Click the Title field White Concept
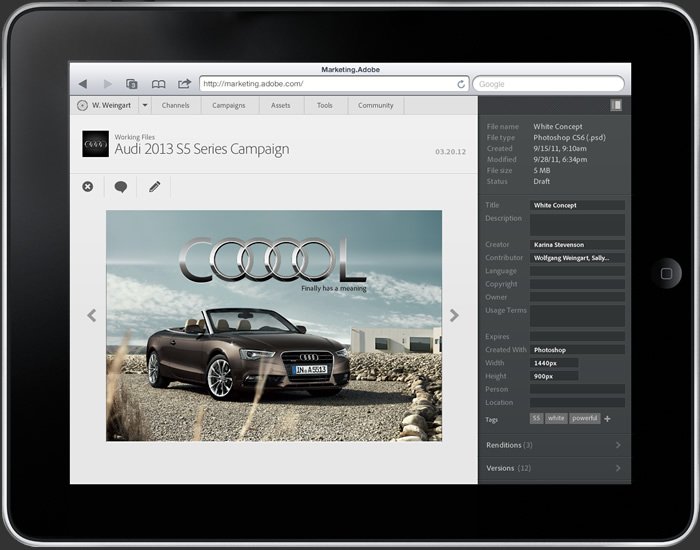 (x=577, y=205)
